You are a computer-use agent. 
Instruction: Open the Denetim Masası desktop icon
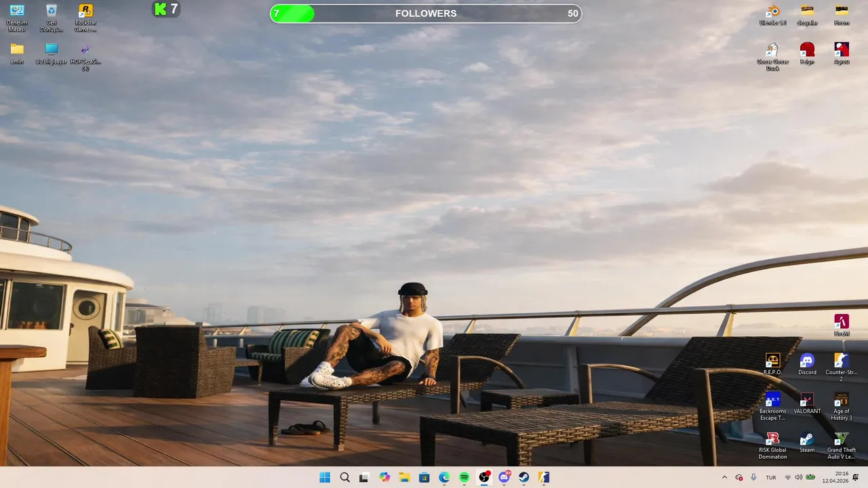(17, 18)
